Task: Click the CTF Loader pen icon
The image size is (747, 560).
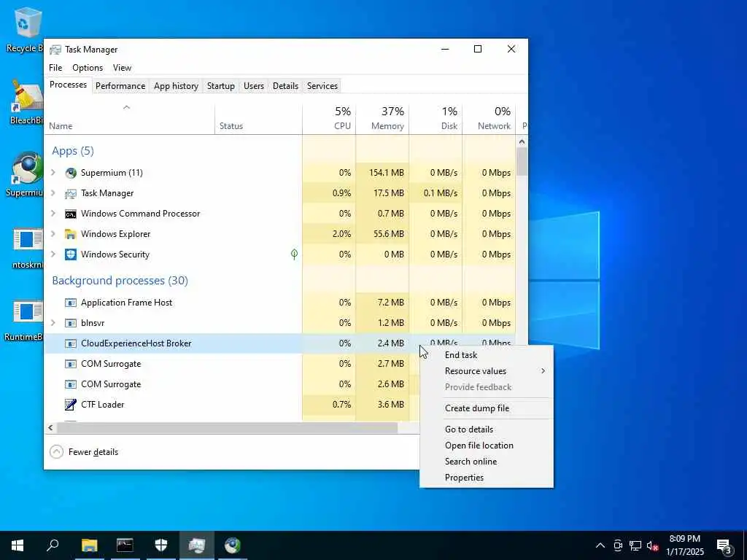Action: 71,405
